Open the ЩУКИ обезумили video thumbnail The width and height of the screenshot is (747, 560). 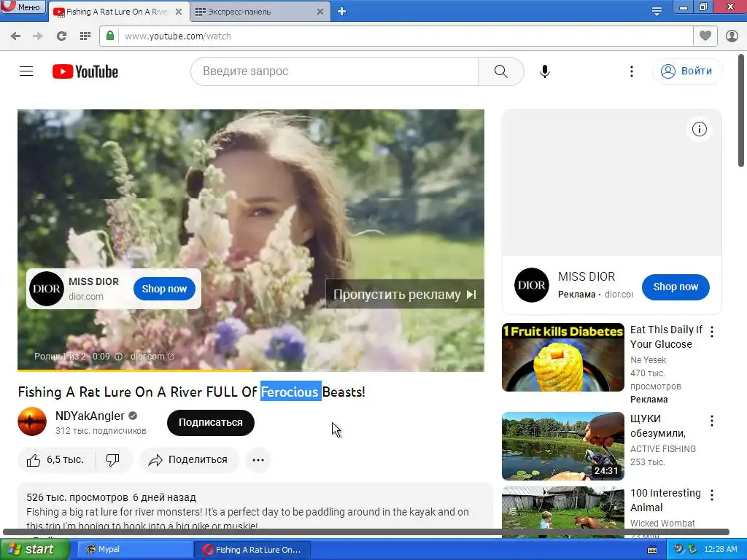[x=562, y=446]
